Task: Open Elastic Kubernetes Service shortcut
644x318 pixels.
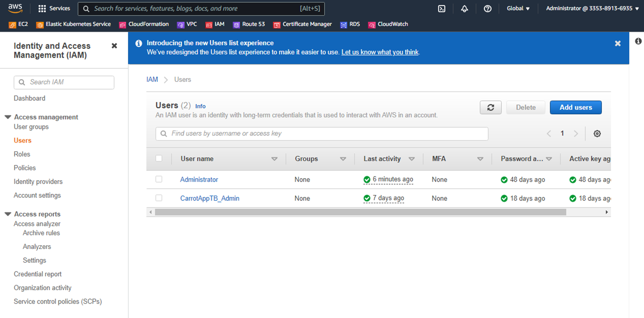Action: [x=74, y=24]
